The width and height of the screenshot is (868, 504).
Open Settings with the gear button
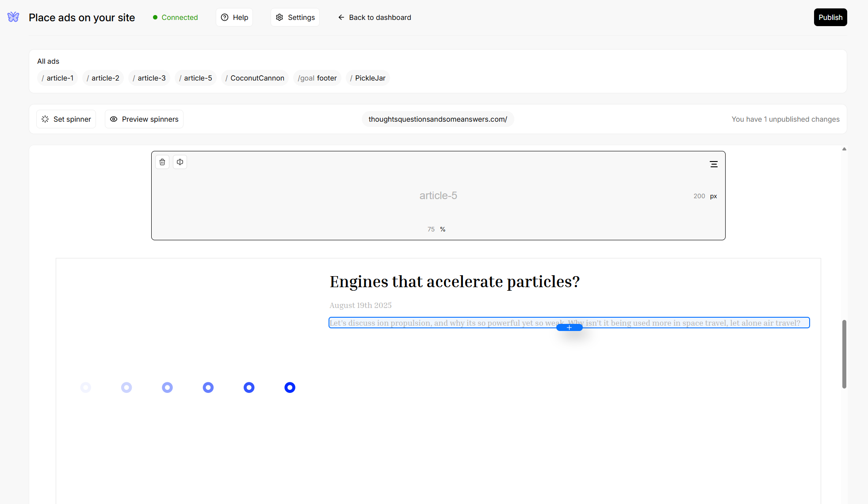click(x=295, y=17)
